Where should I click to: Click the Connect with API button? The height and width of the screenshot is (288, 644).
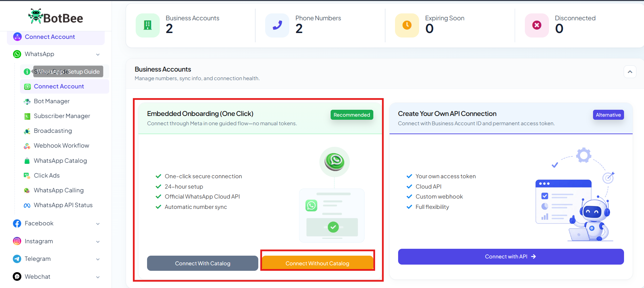[511, 257]
